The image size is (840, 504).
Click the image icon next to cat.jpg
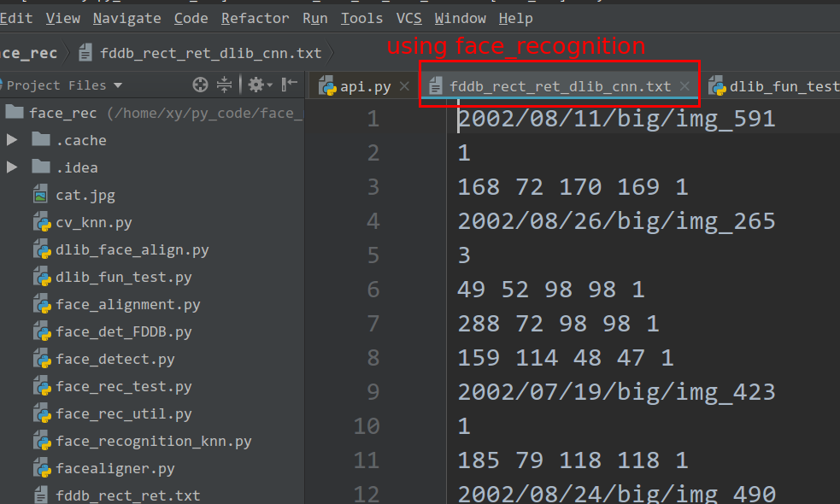tap(39, 195)
